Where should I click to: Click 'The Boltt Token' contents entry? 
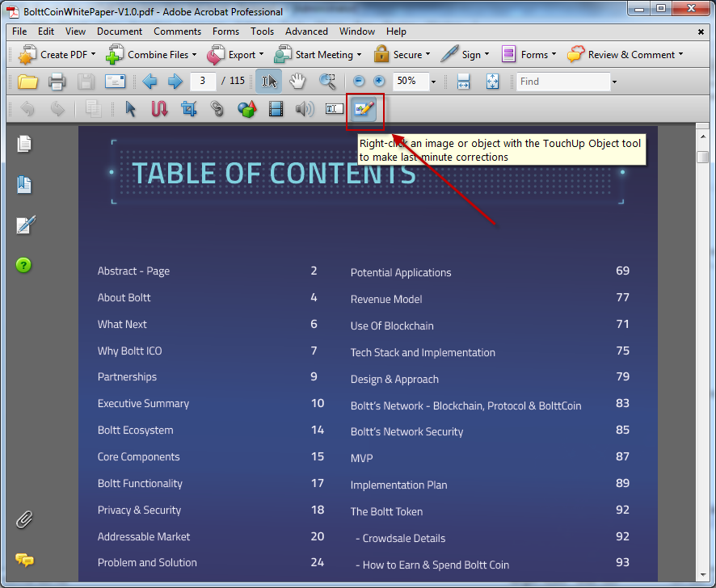click(x=386, y=512)
